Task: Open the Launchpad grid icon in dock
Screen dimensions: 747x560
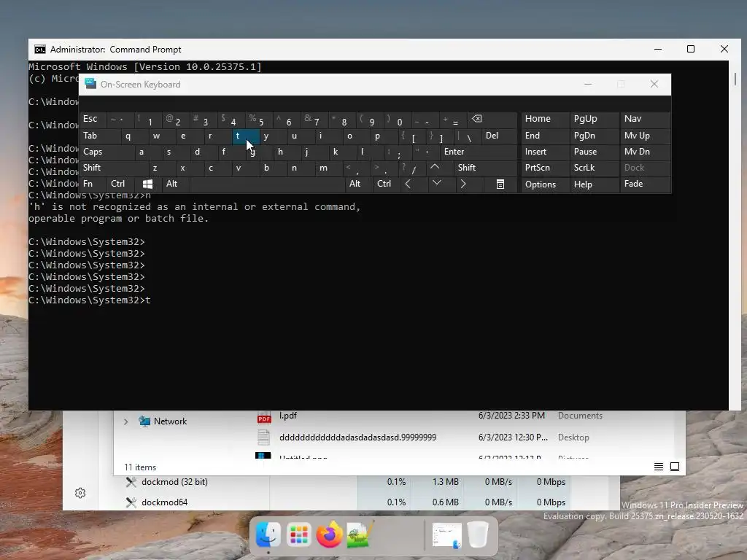Action: tap(298, 535)
